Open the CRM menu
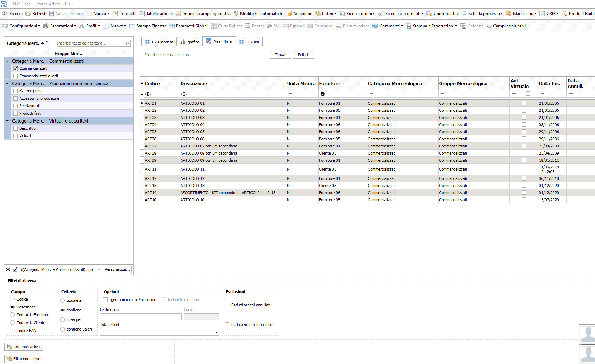Image resolution: width=595 pixels, height=364 pixels. 549,14
